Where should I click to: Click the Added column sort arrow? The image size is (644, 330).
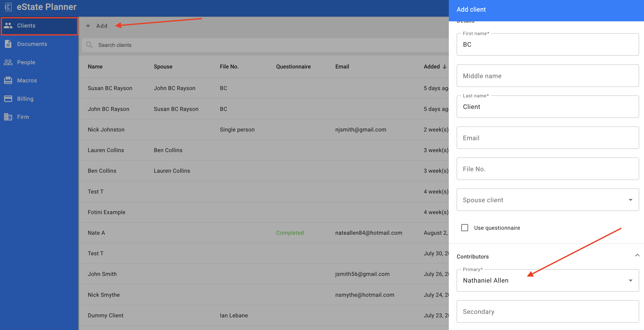[445, 66]
